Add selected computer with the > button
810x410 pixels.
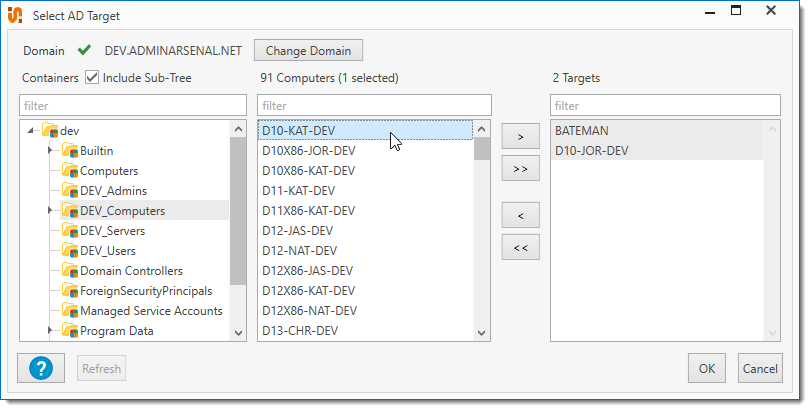pos(520,134)
